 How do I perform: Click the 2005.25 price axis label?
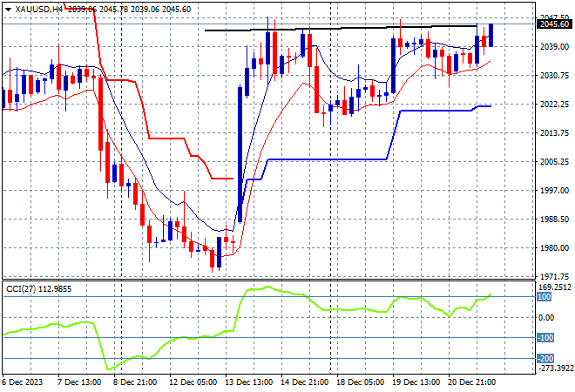pos(554,161)
